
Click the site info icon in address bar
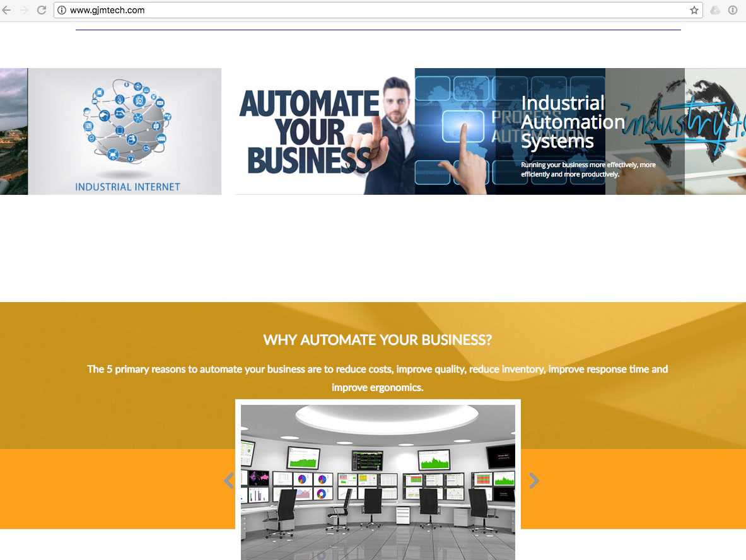(62, 10)
